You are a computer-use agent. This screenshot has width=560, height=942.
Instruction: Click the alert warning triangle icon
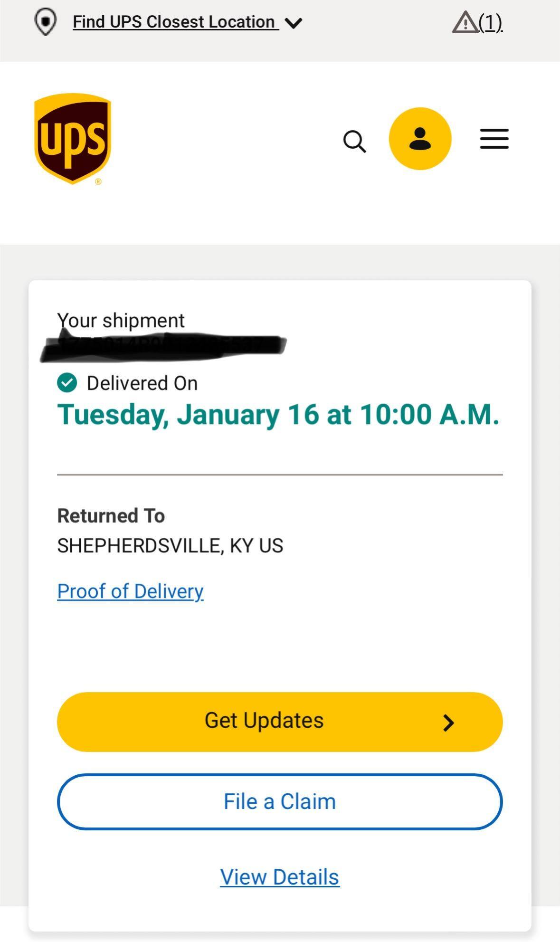click(x=465, y=22)
